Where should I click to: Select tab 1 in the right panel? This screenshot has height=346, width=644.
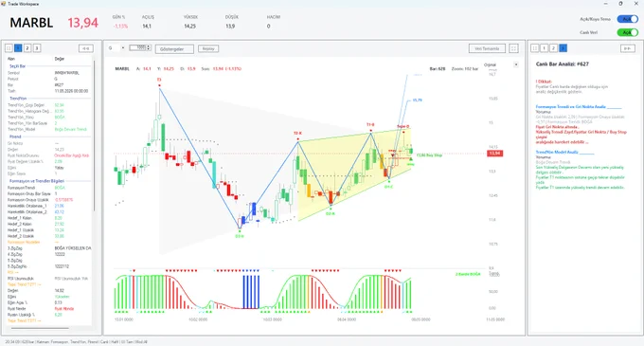(545, 48)
